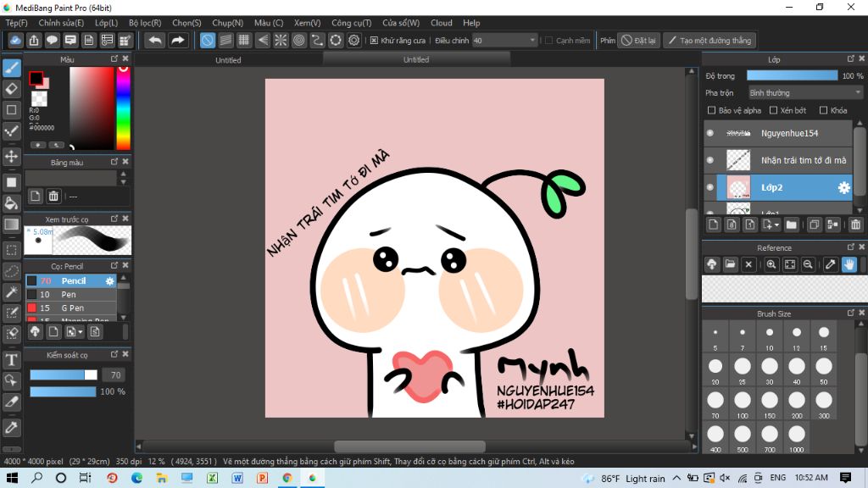Select the G Pen brush
868x488 pixels.
[x=71, y=308]
